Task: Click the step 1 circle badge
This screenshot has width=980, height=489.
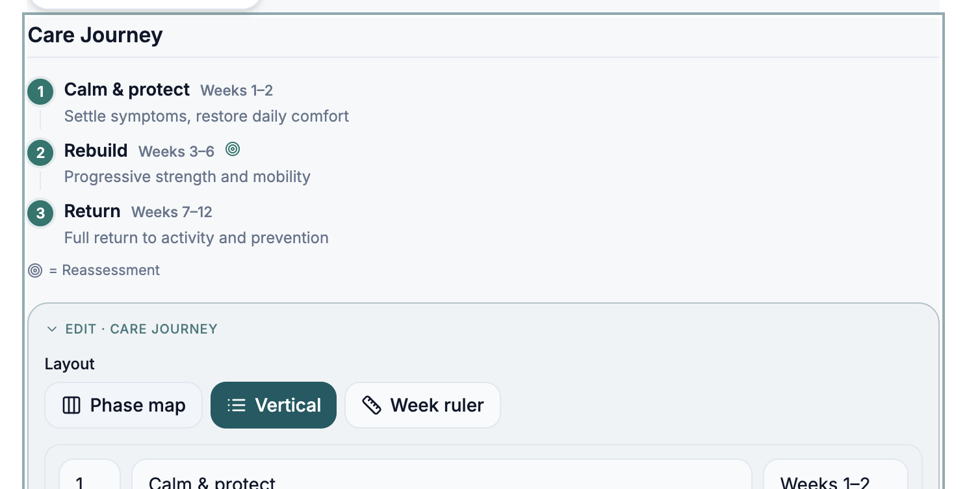Action: pyautogui.click(x=40, y=92)
